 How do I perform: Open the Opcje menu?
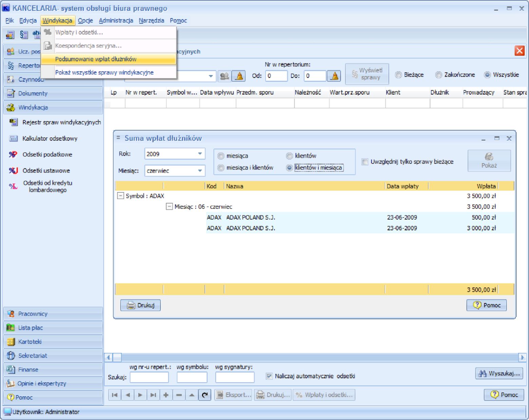pos(85,20)
